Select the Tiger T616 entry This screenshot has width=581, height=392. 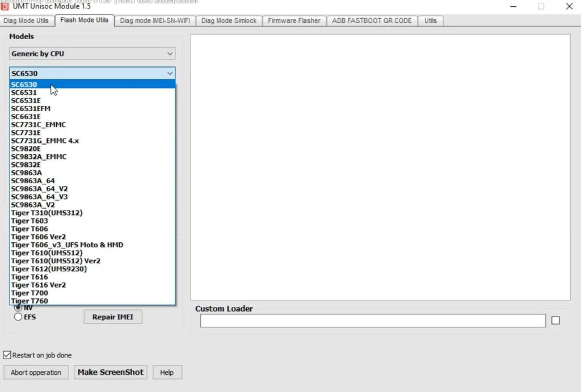[92, 277]
